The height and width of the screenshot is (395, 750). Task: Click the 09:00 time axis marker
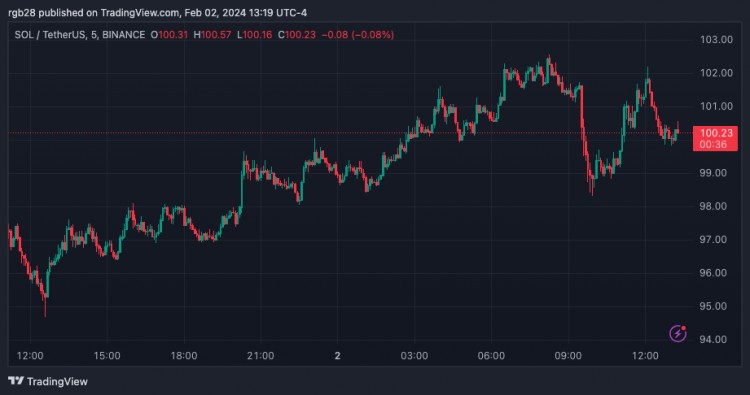tap(568, 356)
